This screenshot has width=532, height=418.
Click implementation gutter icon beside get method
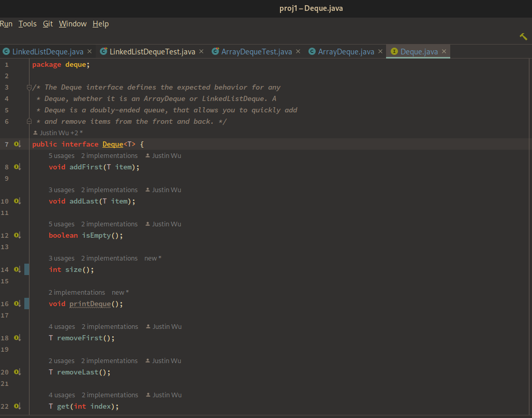17,407
